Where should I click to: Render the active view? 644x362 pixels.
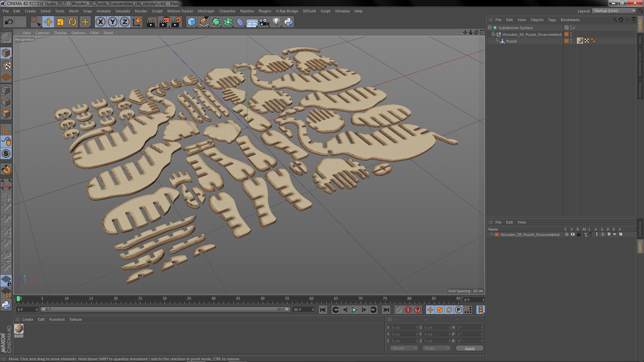[x=152, y=22]
